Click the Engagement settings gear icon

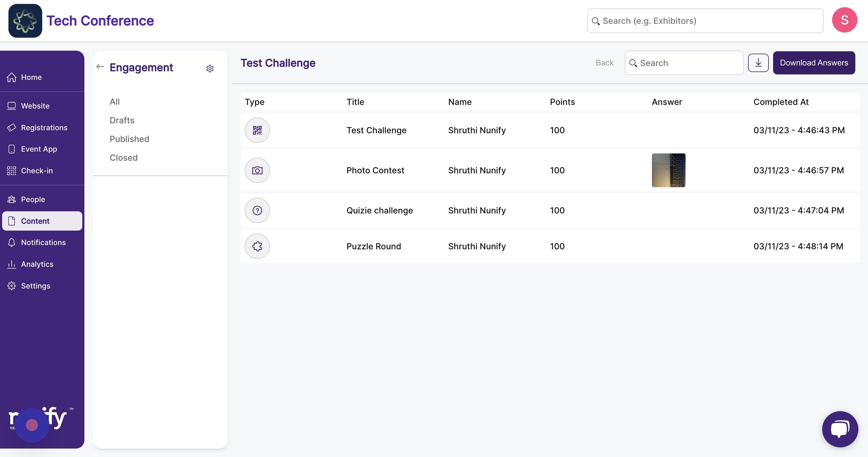209,69
